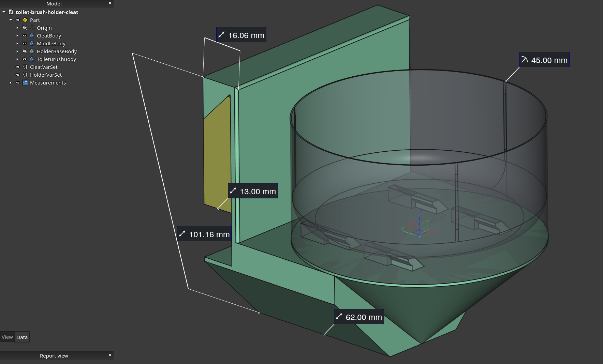This screenshot has height=364, width=603.
Task: Select the toilet-brush-holder-cleat document name
Action: point(47,12)
